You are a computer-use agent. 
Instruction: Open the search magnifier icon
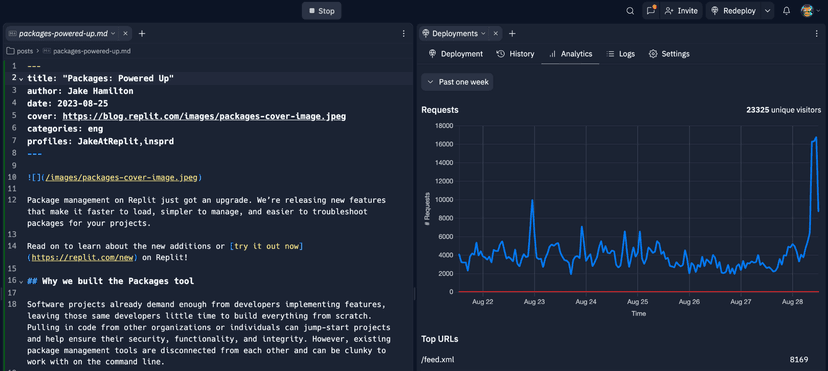tap(630, 11)
